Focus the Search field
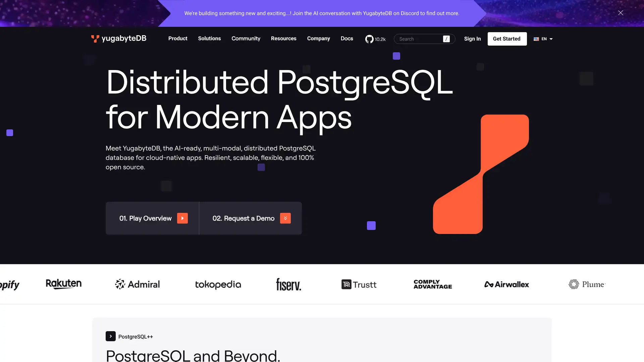Viewport: 644px width, 362px height. 424,39
